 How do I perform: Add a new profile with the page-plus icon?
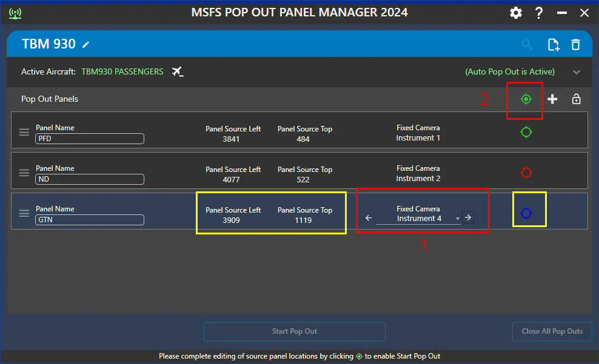(553, 45)
